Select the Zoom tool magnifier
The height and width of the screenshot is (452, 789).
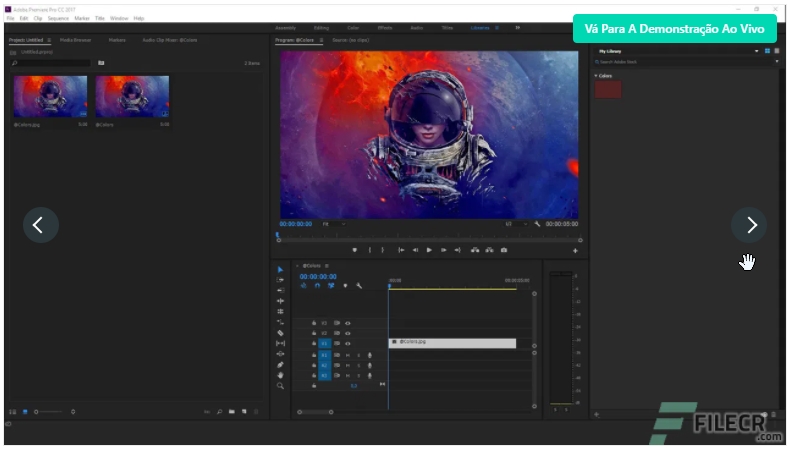[x=281, y=385]
